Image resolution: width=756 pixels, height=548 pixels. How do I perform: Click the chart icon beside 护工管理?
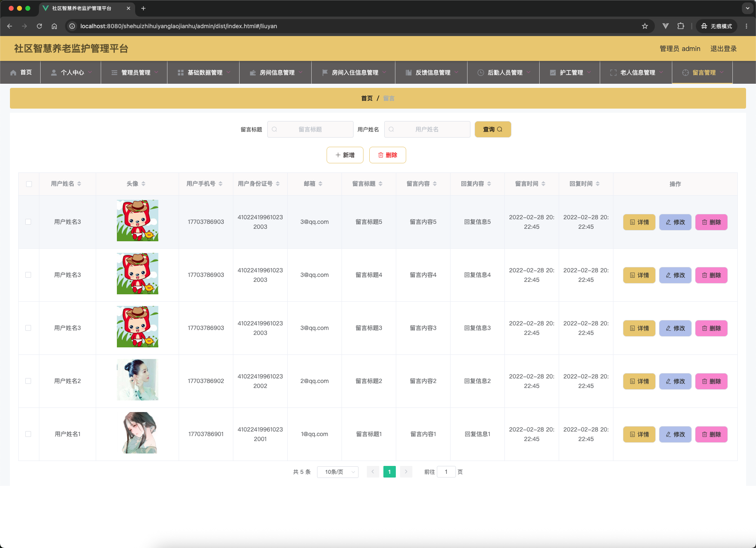point(553,73)
